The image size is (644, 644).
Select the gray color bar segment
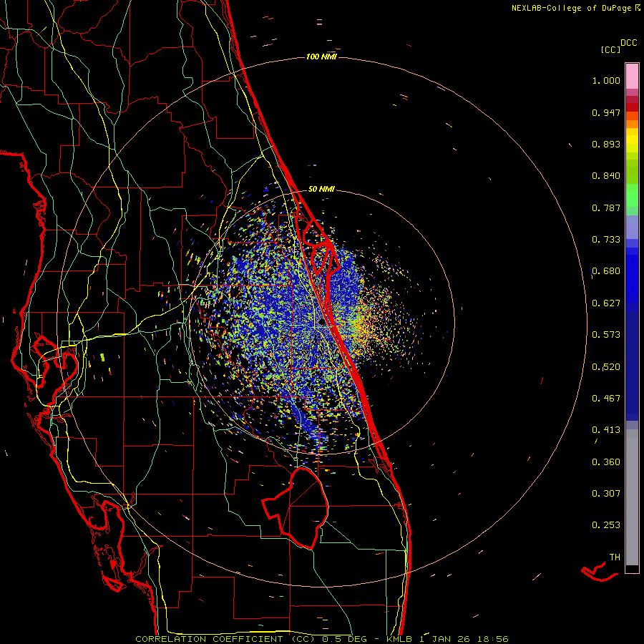[632, 497]
